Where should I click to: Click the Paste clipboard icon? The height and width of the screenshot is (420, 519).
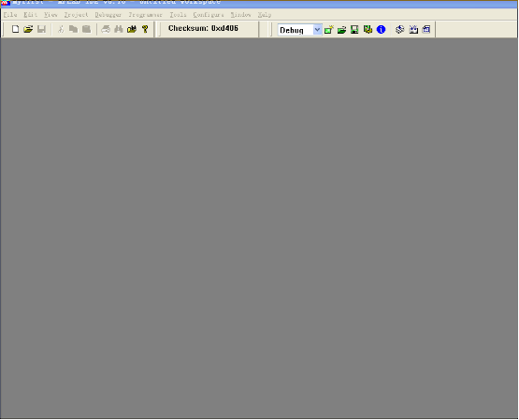point(86,29)
